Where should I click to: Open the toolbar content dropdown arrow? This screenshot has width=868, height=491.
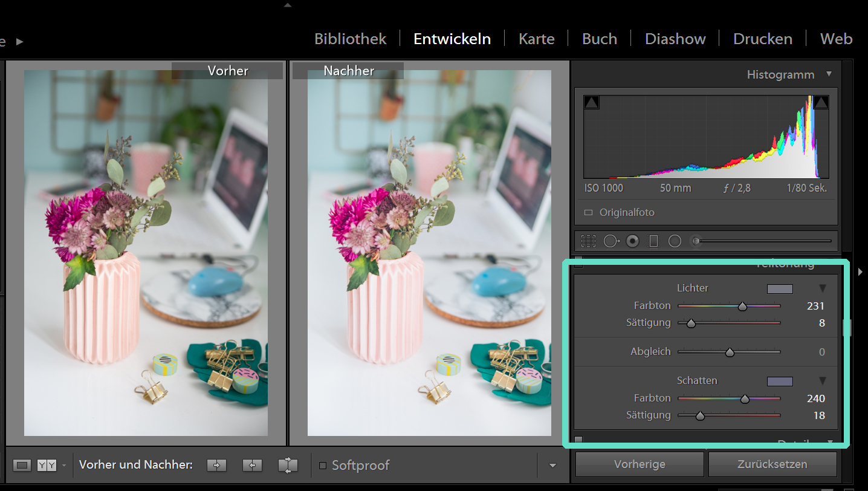(552, 466)
